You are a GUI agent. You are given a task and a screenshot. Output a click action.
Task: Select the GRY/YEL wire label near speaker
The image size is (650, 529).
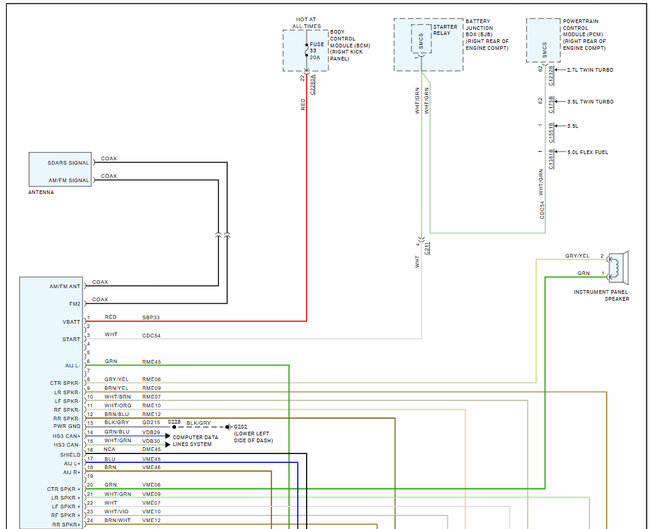[x=577, y=256]
